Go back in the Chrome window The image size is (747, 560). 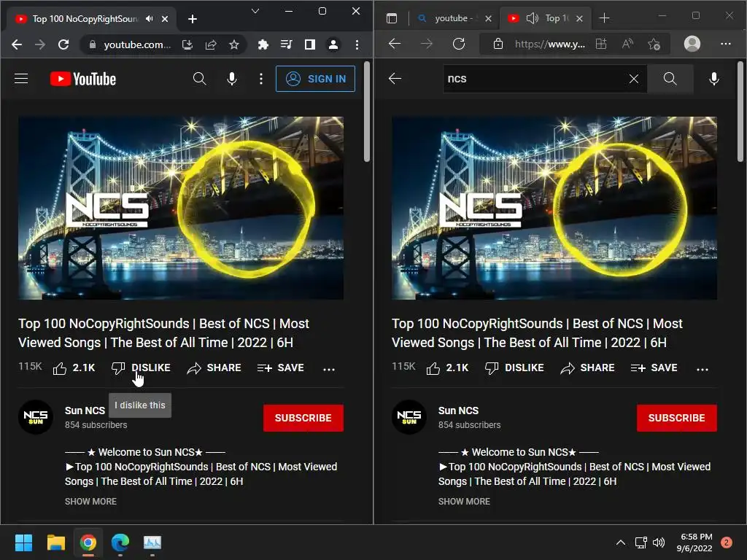17,44
